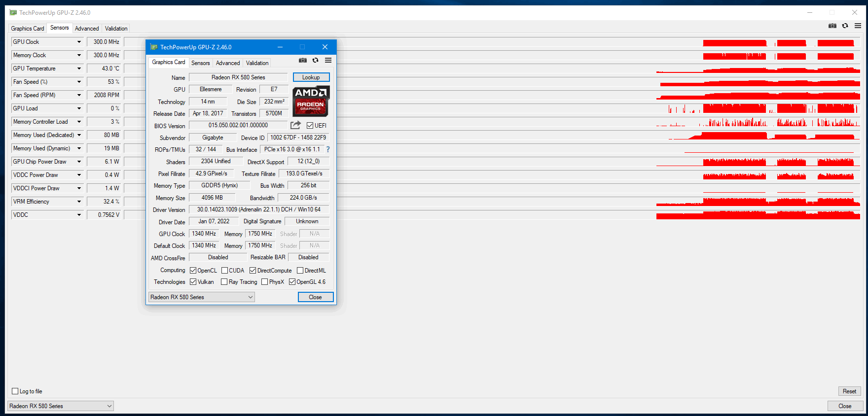This screenshot has width=868, height=416.
Task: Click the AMD Radeon Graphics logo
Action: click(311, 101)
